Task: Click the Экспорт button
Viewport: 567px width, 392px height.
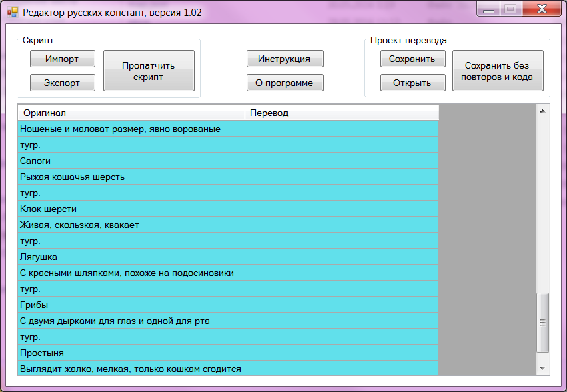Action: (62, 83)
